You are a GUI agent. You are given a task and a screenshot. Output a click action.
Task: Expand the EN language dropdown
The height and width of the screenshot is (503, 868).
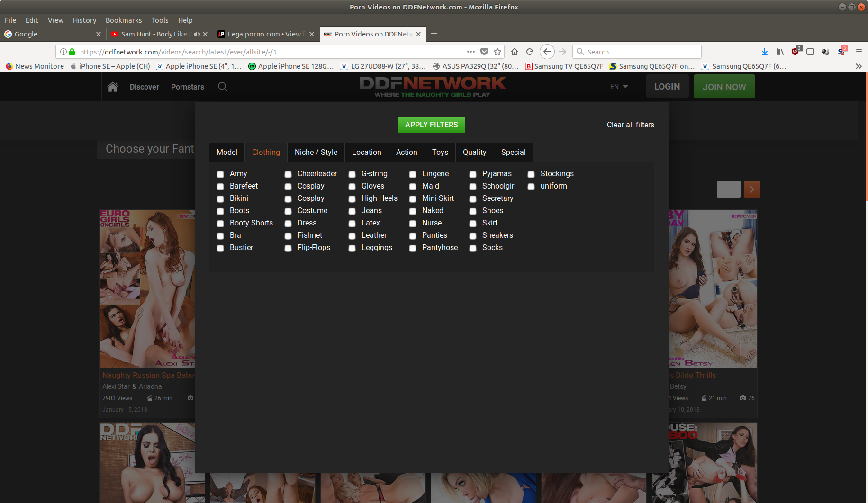pos(619,87)
